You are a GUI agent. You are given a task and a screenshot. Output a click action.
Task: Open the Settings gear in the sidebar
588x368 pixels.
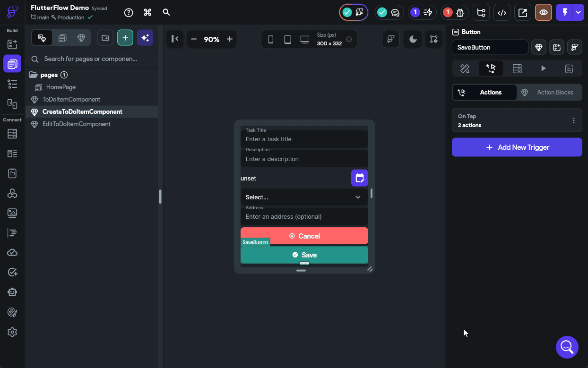tap(12, 332)
